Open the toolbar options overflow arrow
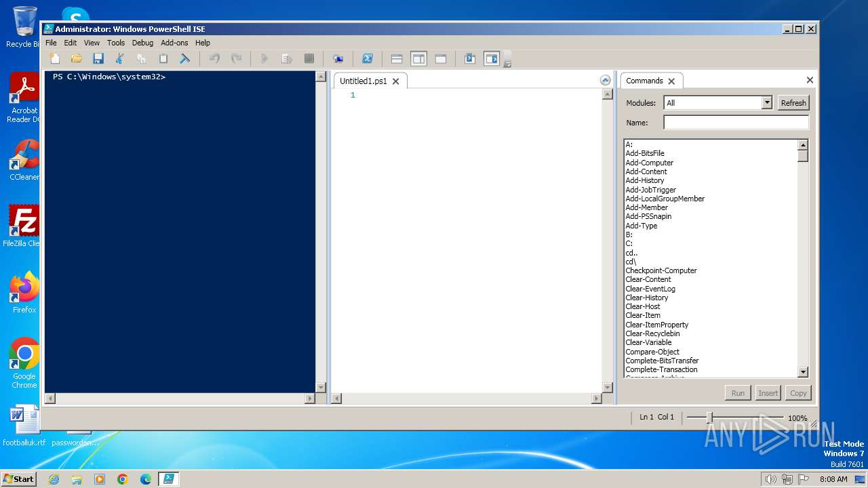The image size is (868, 488). tap(507, 62)
